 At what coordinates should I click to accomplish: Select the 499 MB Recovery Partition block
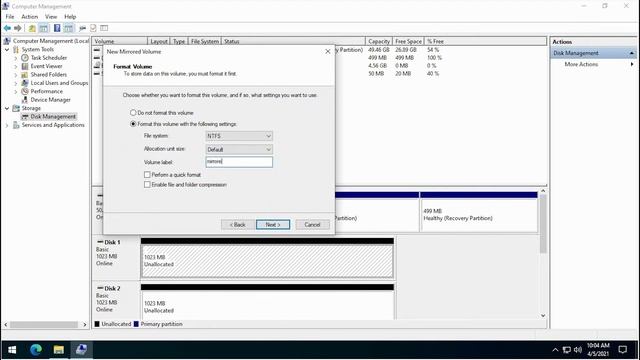[478, 215]
